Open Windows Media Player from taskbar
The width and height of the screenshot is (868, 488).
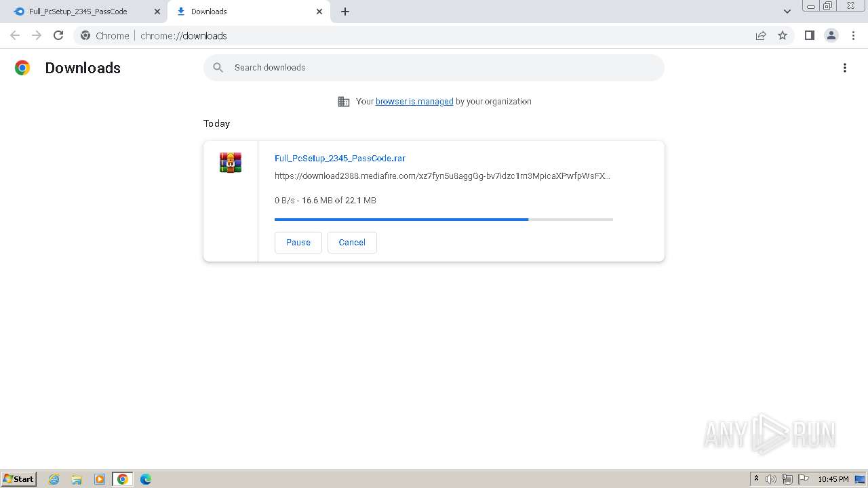(x=100, y=479)
